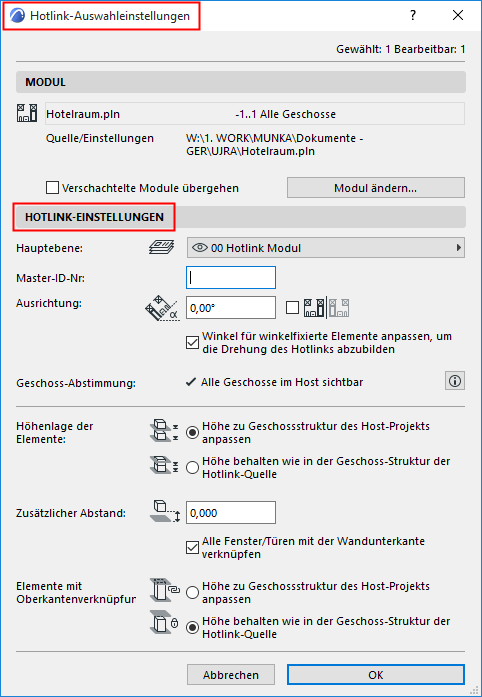482x697 pixels.
Task: Select Höhe behalten for Oberkantenverknüpfung elements
Action: click(192, 628)
